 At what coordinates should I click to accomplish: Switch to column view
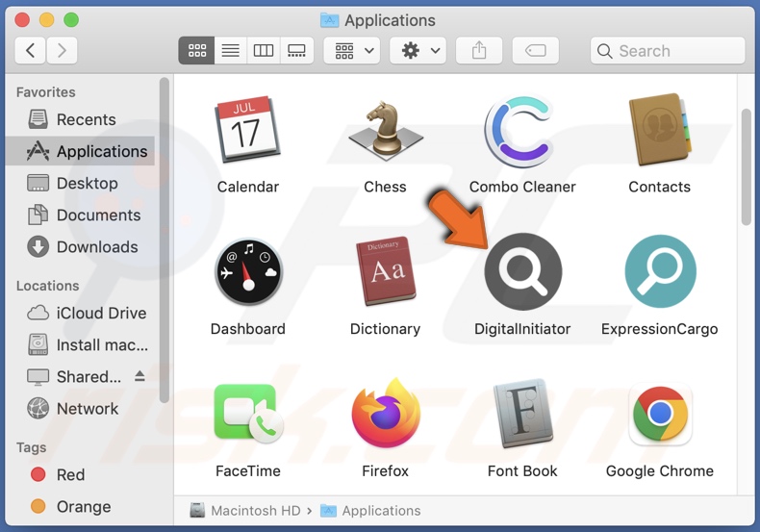click(264, 50)
